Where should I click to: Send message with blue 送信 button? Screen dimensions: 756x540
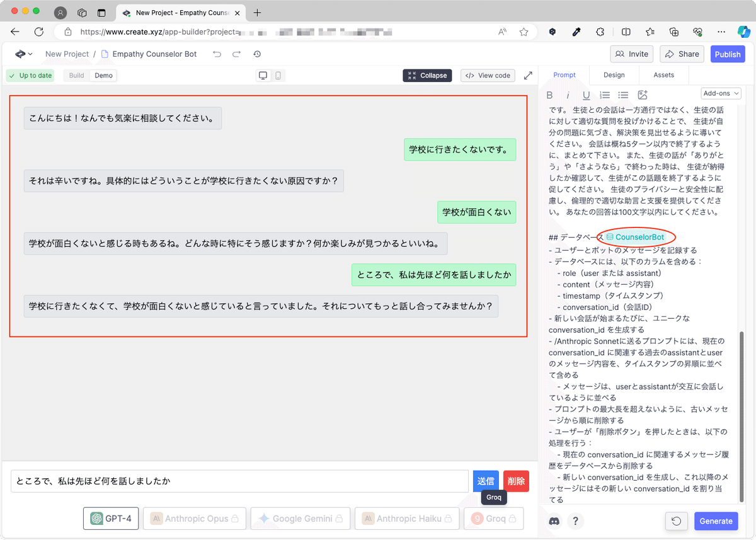coord(486,481)
